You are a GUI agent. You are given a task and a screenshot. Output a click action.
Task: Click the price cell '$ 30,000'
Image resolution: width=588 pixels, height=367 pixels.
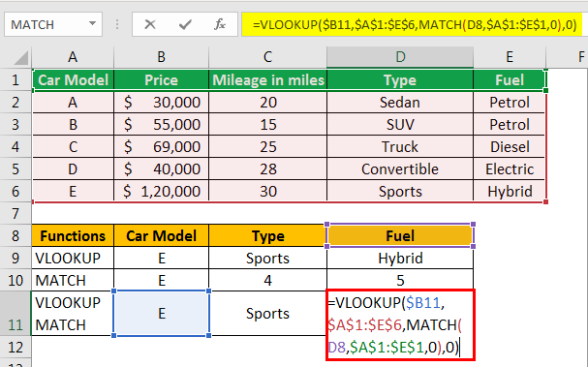[x=161, y=103]
